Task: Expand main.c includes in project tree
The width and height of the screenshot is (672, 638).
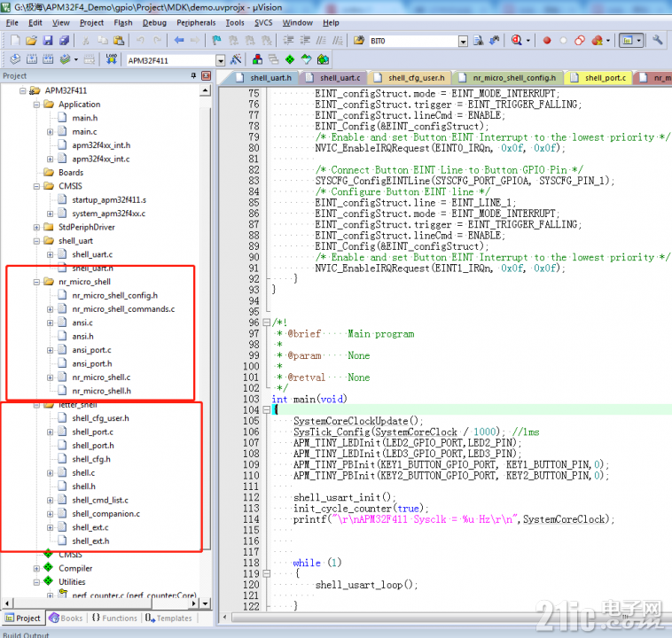Action: coord(51,132)
